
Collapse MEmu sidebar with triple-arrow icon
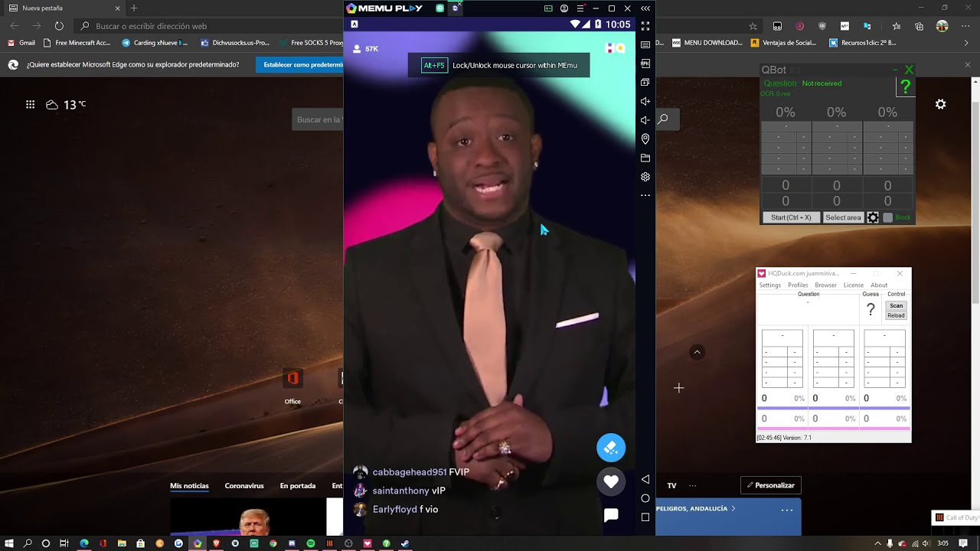tap(645, 8)
